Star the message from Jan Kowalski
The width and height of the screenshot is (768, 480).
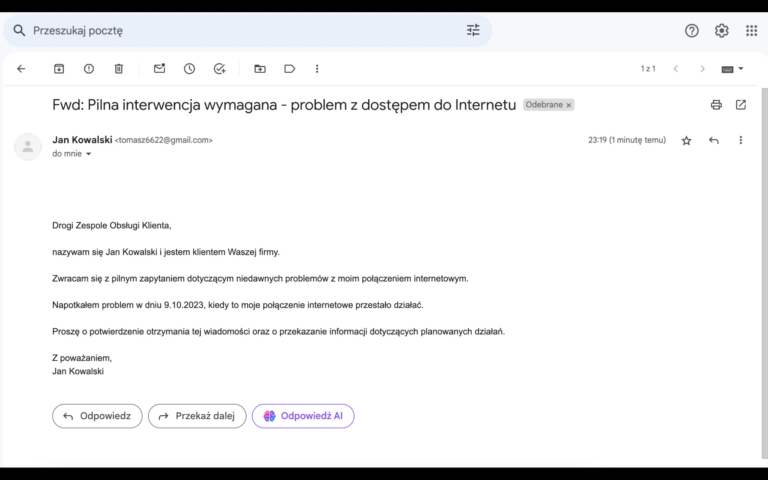(x=686, y=141)
